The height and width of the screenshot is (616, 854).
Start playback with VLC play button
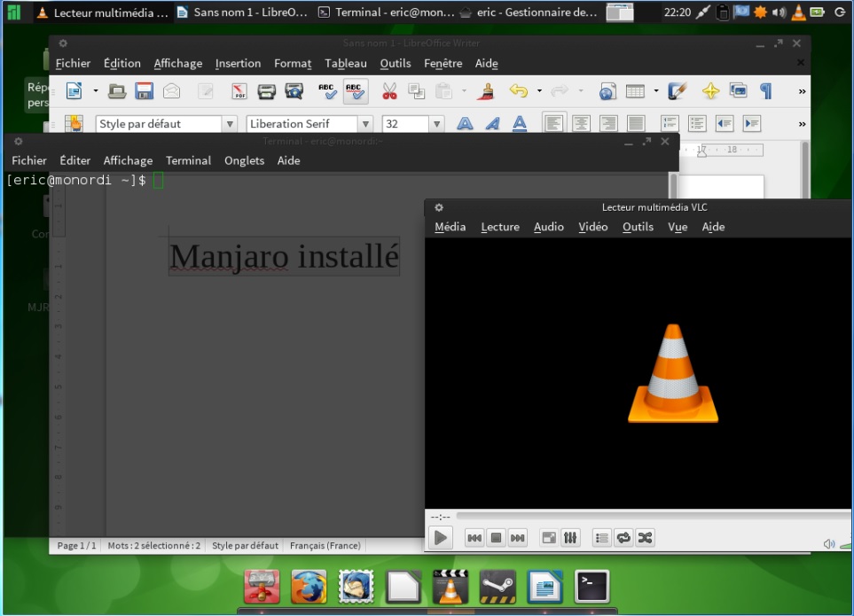(x=440, y=538)
